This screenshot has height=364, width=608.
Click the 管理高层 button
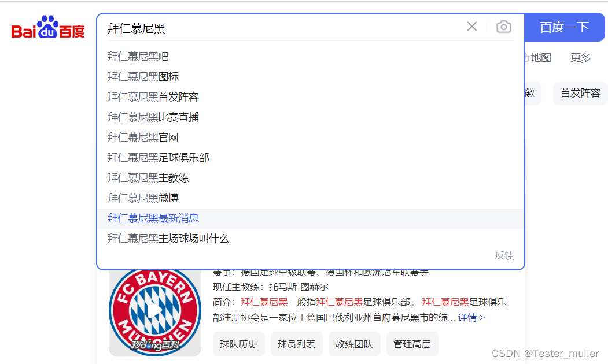coord(412,344)
